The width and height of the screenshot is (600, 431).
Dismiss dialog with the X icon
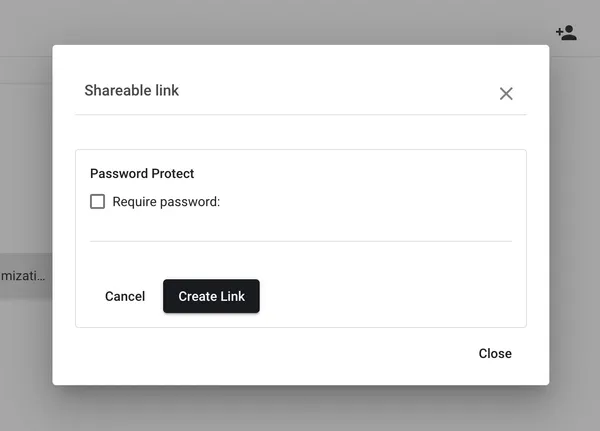(x=506, y=93)
